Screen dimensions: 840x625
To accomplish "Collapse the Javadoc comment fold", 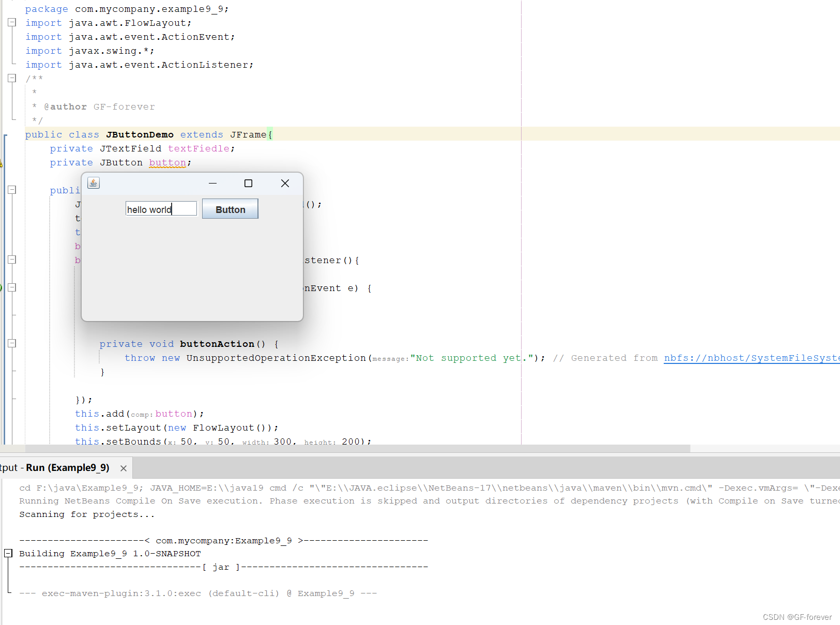I will point(12,79).
